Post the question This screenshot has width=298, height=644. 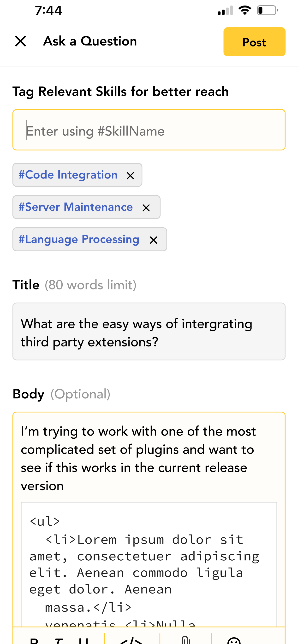click(x=254, y=42)
